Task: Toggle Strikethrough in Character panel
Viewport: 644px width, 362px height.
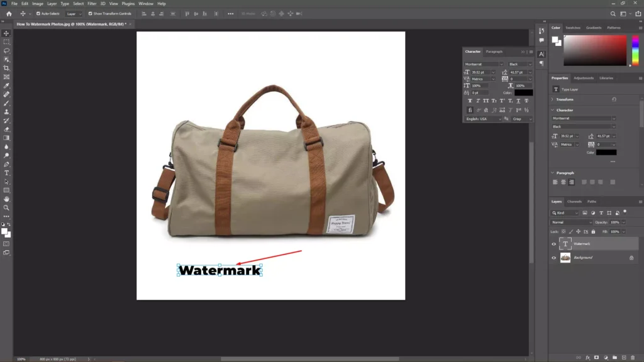Action: click(x=526, y=101)
